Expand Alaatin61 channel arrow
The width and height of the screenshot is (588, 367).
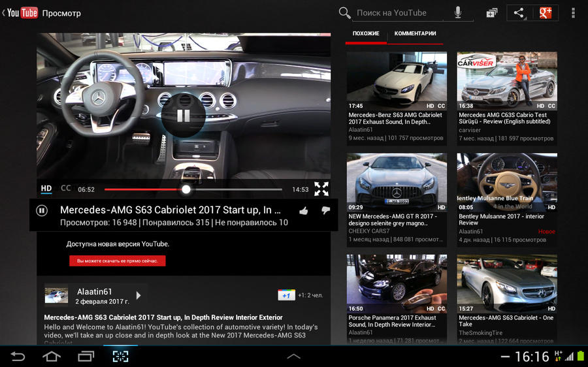point(139,295)
